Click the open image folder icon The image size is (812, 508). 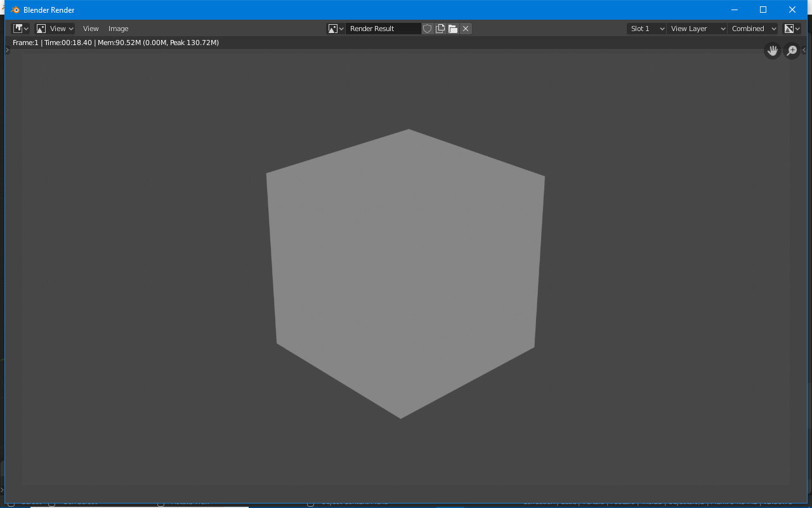pyautogui.click(x=453, y=29)
